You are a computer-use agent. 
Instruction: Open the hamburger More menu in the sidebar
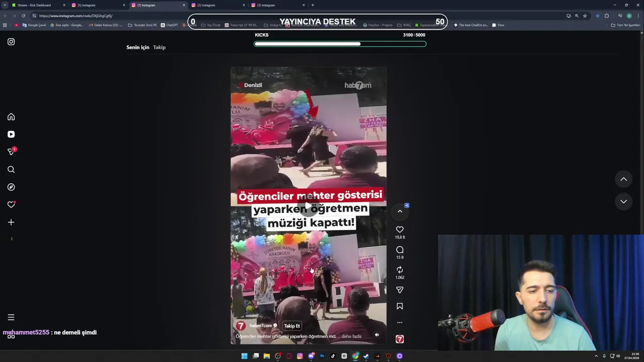pos(11,317)
